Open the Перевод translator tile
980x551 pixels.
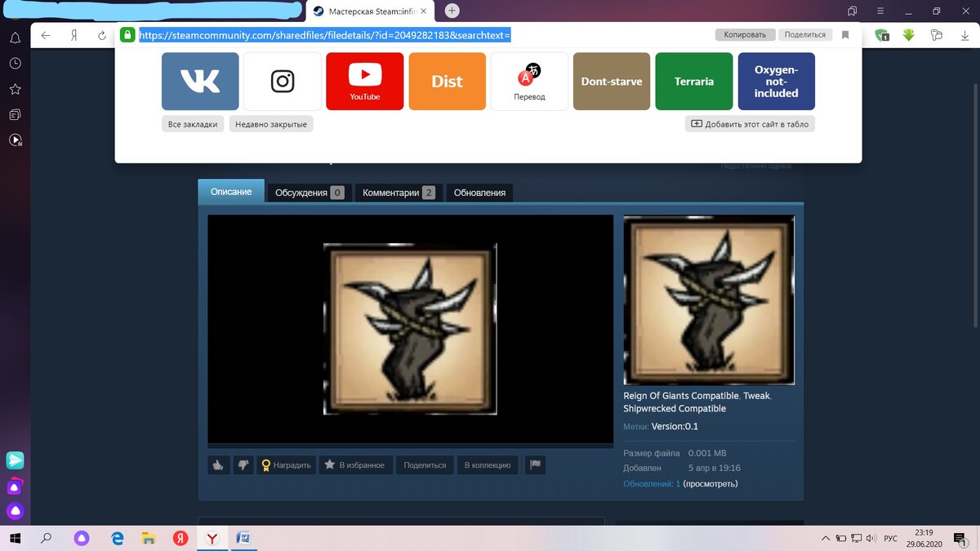[x=529, y=81]
